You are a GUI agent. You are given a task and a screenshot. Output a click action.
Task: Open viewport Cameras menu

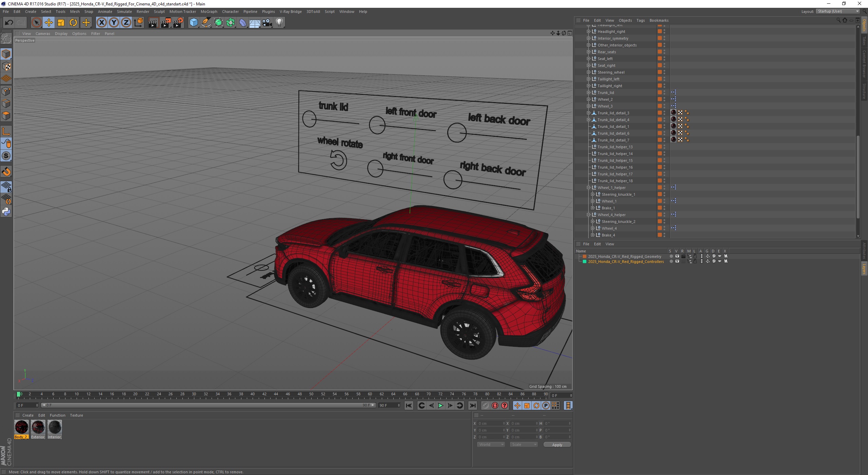point(43,34)
